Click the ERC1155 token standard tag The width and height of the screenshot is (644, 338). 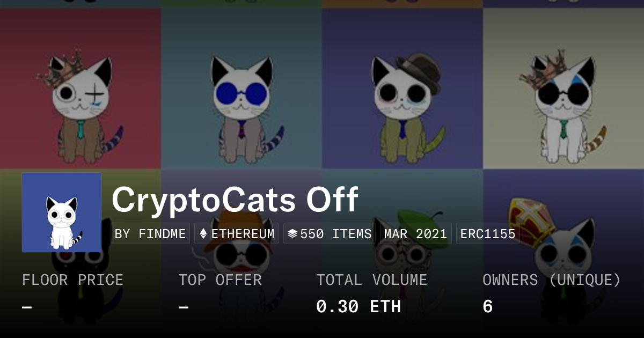click(488, 234)
